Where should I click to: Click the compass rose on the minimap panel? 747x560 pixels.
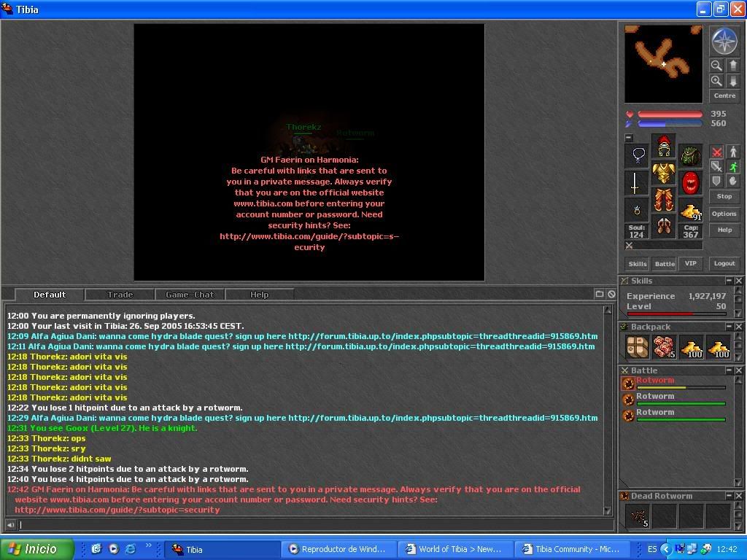[724, 41]
